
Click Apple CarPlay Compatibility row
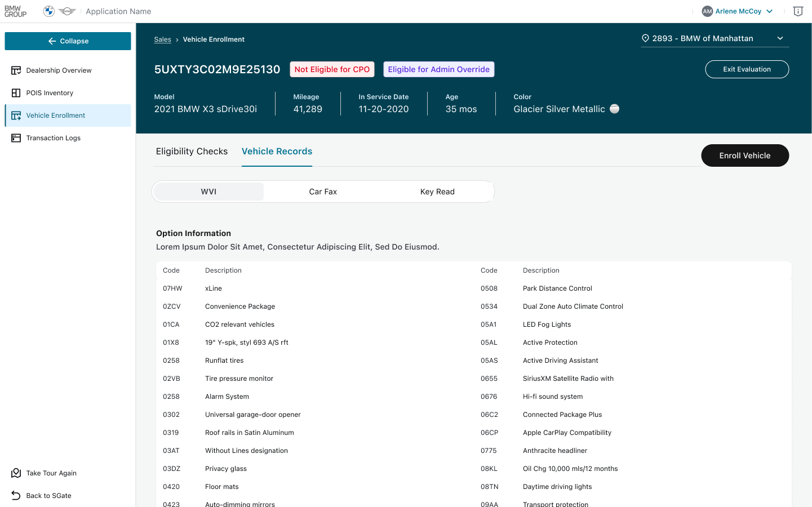[633, 433]
